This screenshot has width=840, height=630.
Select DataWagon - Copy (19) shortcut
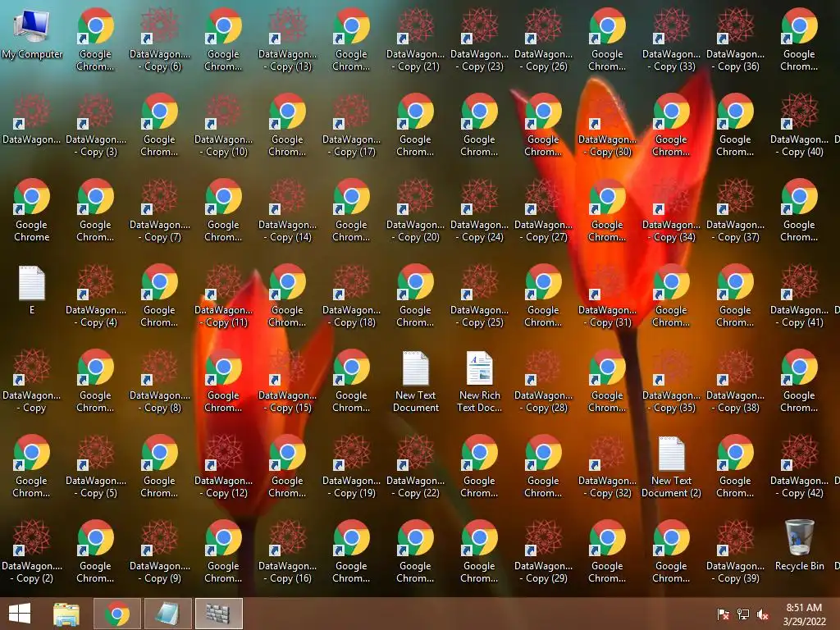click(x=351, y=466)
